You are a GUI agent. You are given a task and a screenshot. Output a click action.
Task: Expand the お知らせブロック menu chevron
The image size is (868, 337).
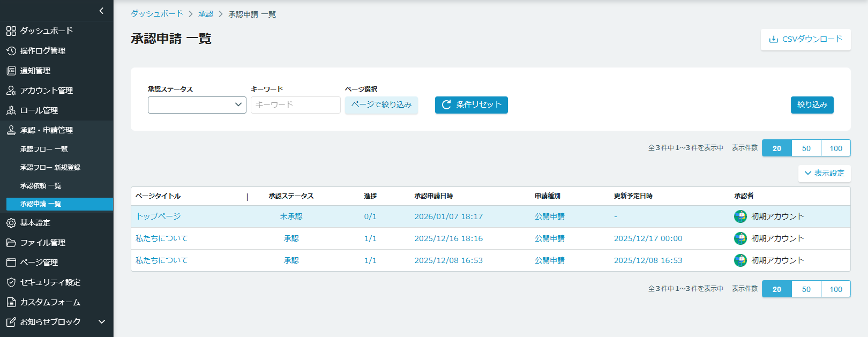point(102,322)
